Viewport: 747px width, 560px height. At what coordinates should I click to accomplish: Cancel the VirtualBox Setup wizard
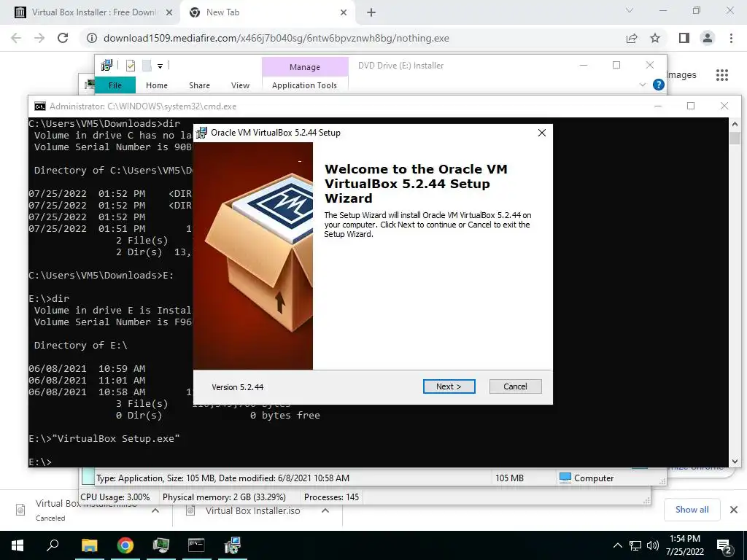(515, 386)
